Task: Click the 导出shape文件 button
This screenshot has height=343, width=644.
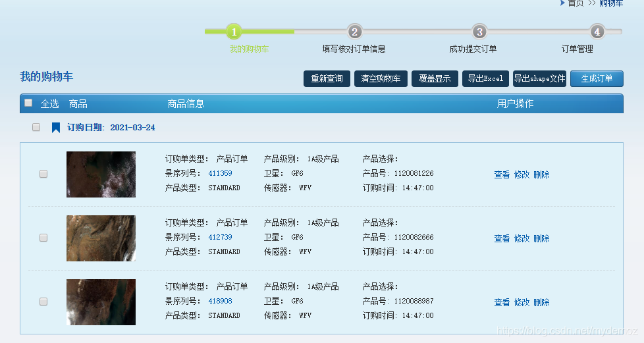Action: click(540, 78)
